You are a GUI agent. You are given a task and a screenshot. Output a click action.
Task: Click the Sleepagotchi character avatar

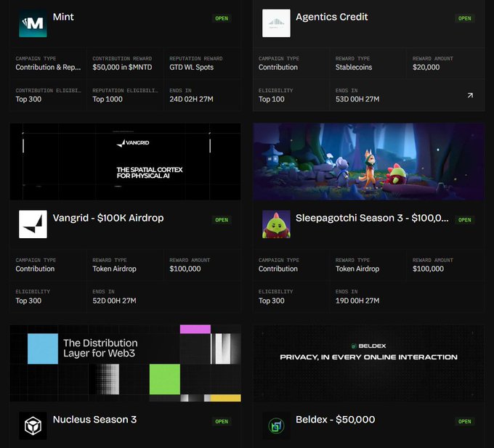276,224
